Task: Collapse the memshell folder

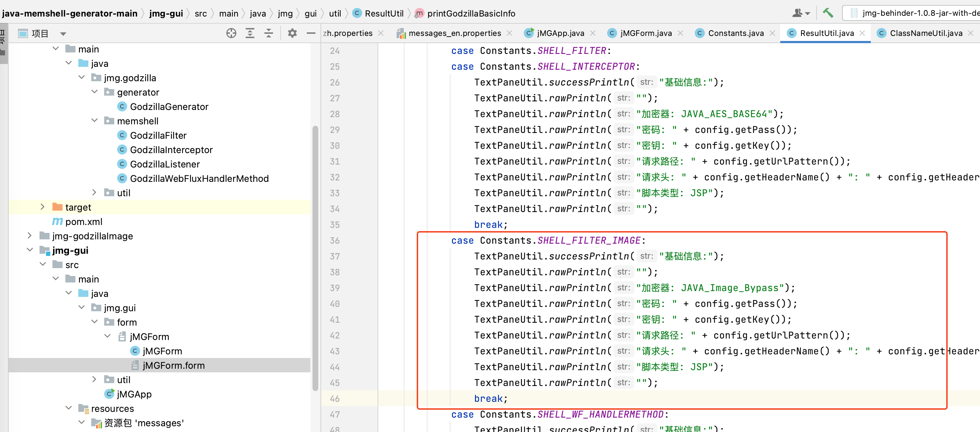Action: [x=94, y=121]
